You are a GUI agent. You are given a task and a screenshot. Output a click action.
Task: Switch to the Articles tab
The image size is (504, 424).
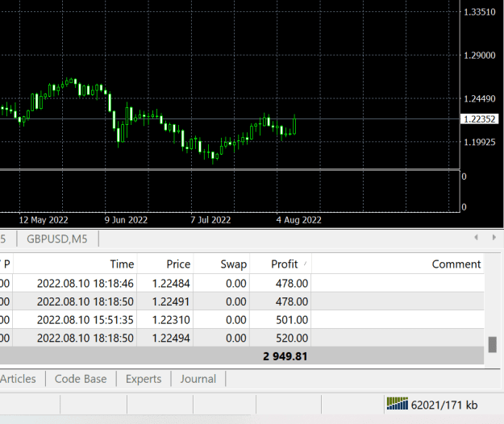pos(18,379)
